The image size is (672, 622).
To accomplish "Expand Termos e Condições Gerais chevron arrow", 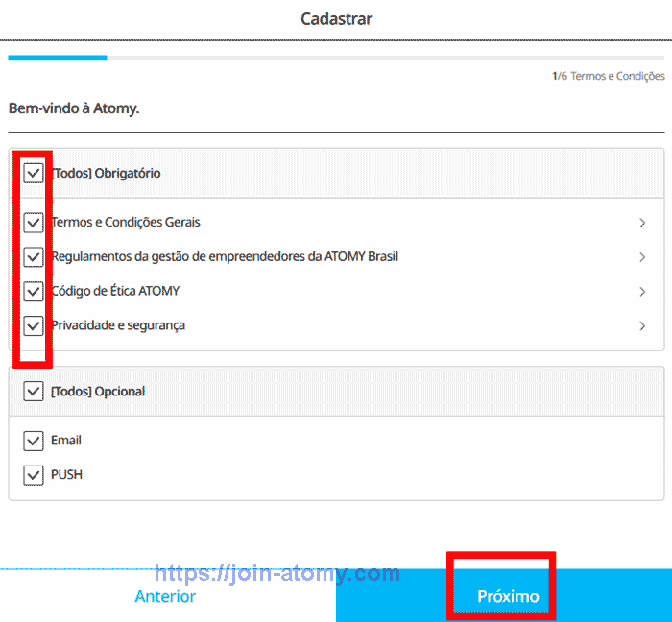I will tap(642, 223).
